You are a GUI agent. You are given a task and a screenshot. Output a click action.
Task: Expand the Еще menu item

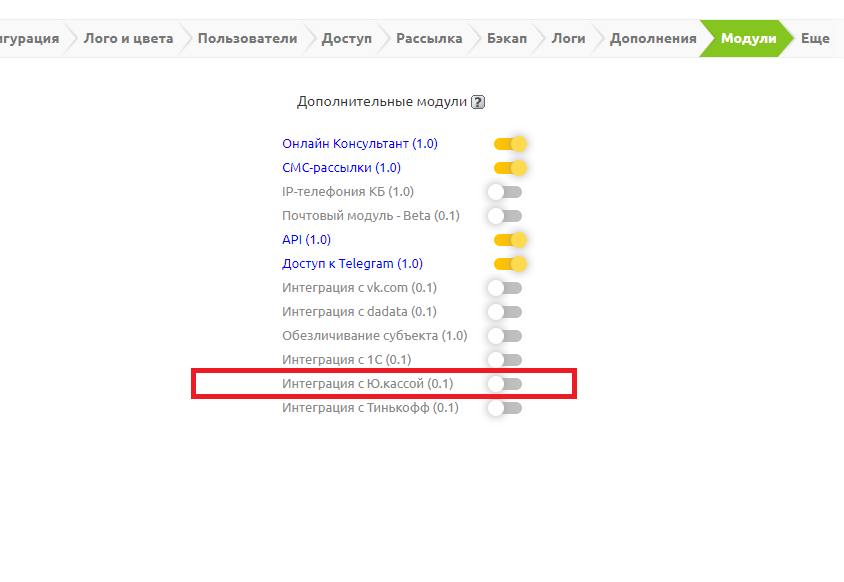point(815,39)
